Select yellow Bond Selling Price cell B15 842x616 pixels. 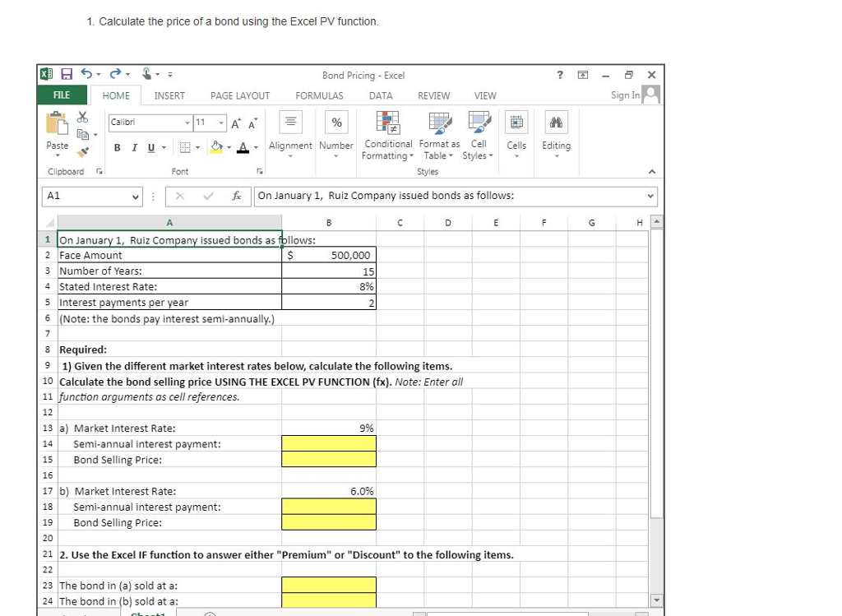(329, 459)
